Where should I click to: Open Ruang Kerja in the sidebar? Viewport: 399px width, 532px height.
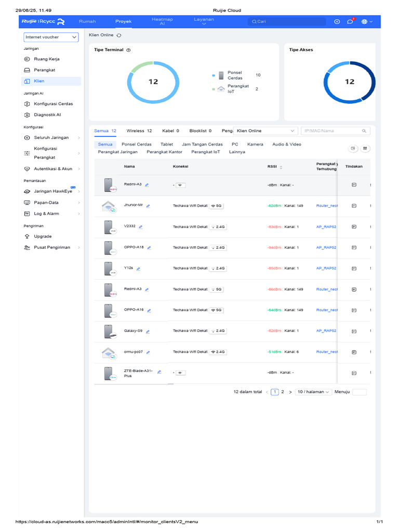47,59
